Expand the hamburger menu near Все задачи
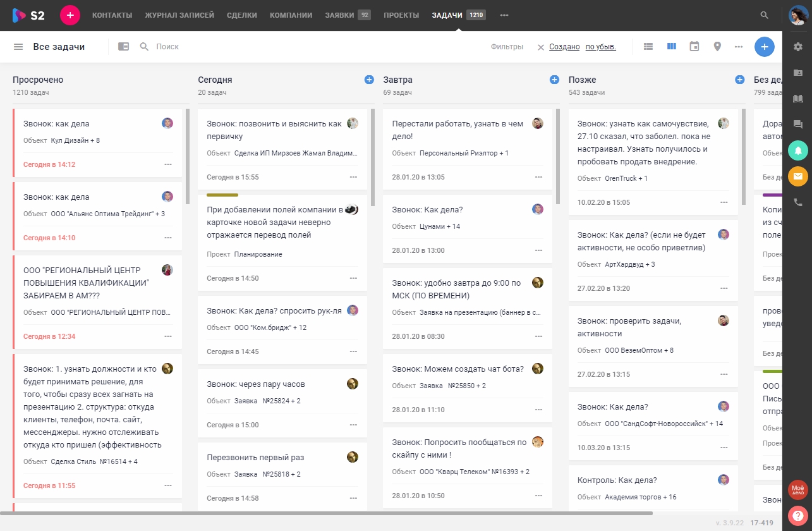This screenshot has width=812, height=531. pyautogui.click(x=18, y=46)
